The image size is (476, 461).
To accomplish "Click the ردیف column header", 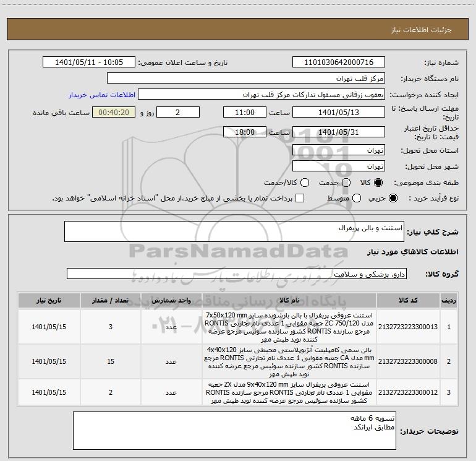I will coord(449,300).
